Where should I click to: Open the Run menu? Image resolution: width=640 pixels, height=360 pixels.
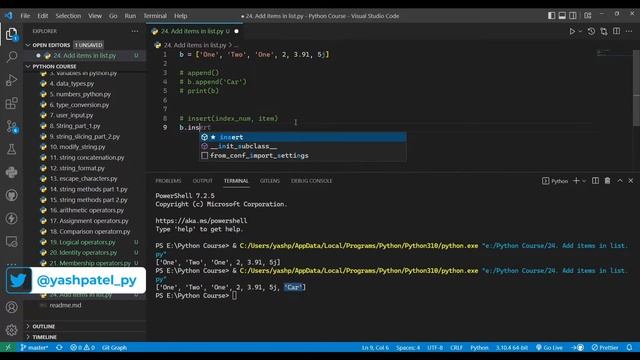[130, 16]
